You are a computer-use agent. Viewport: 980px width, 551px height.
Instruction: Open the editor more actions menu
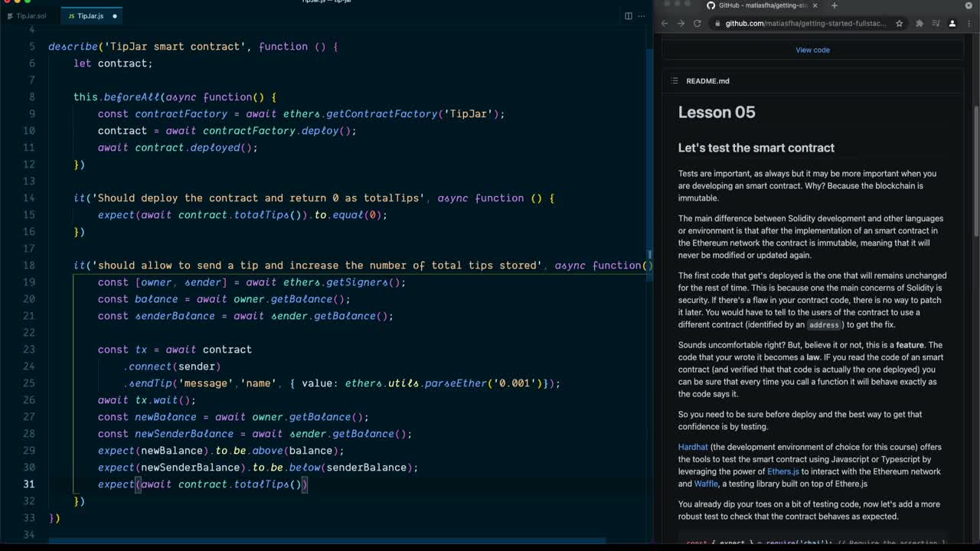[x=642, y=15]
